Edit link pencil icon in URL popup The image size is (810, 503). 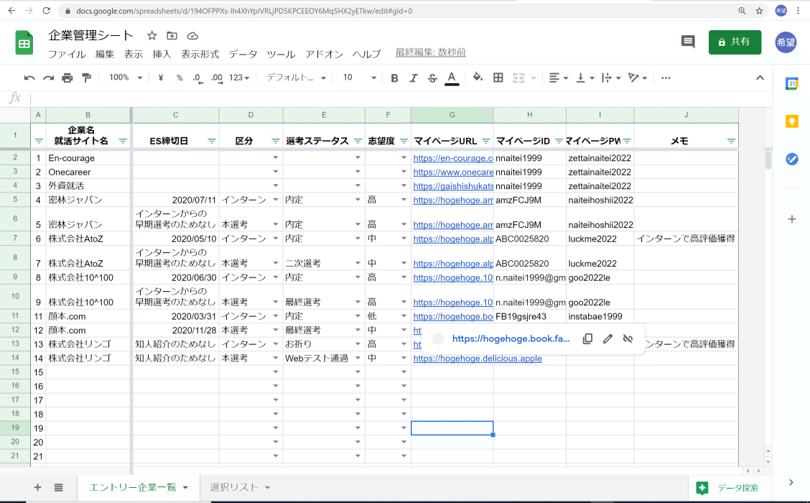pyautogui.click(x=608, y=339)
